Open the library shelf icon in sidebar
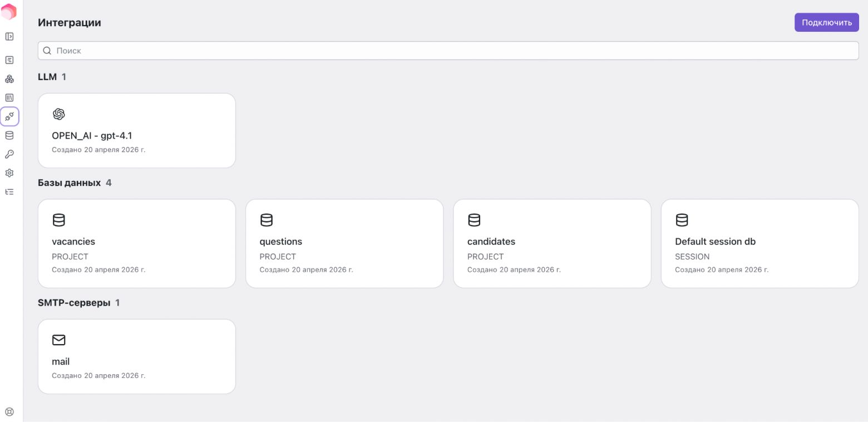Screen dimensions: 868x422 coord(9,98)
